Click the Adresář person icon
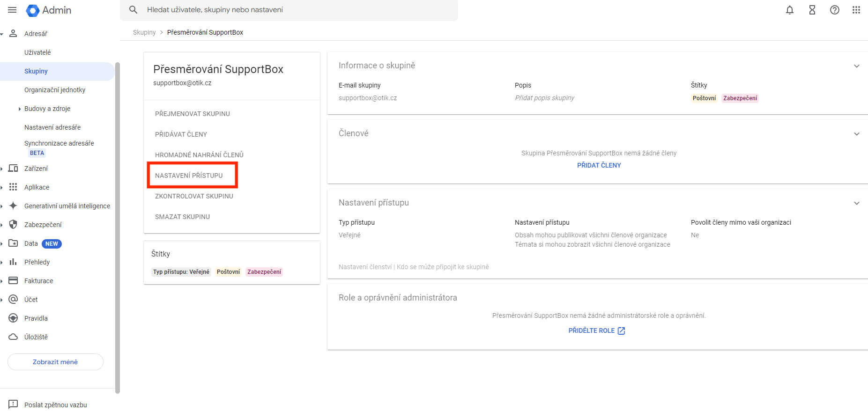Screen dimensions: 868x411 [x=13, y=33]
